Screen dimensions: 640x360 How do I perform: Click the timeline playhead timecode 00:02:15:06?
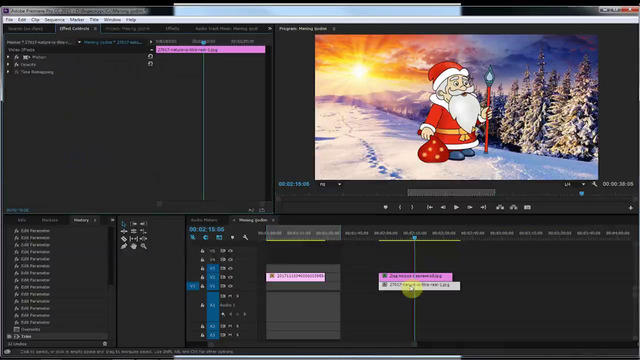(x=207, y=229)
